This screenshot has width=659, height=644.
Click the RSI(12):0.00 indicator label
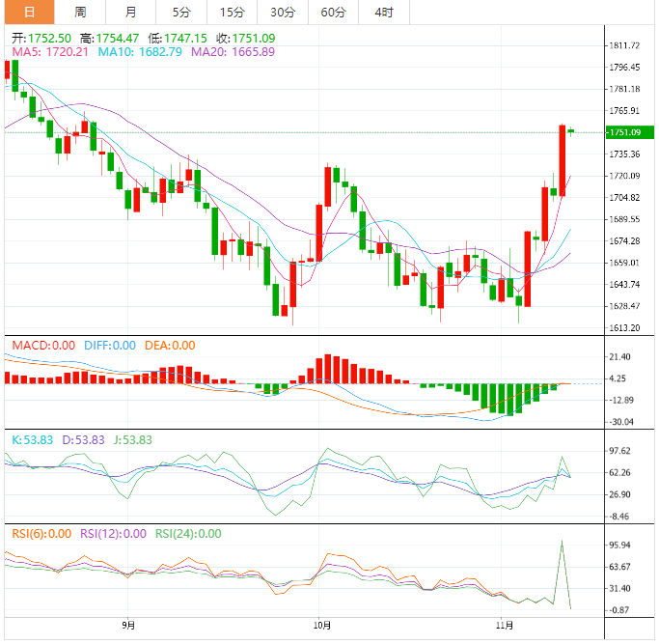(113, 534)
